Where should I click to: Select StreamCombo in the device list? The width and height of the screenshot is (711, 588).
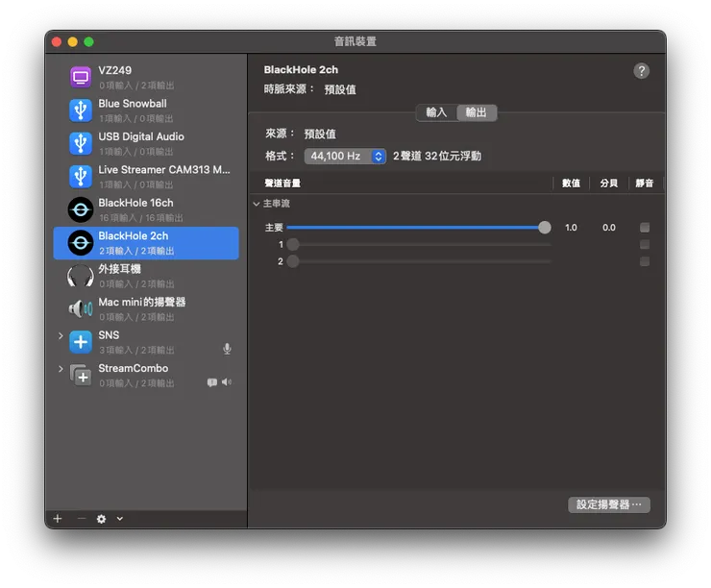(x=146, y=375)
